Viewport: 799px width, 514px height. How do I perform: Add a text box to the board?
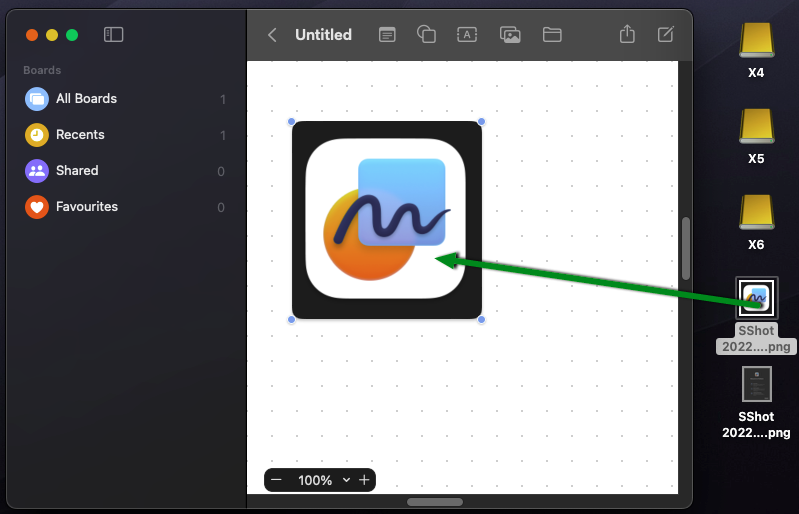coord(467,35)
